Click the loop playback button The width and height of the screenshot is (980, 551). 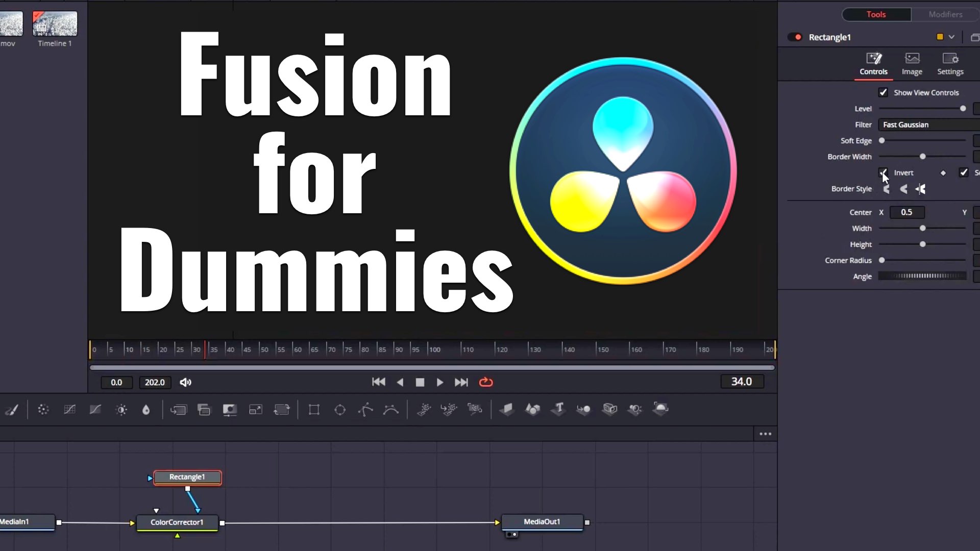tap(485, 382)
